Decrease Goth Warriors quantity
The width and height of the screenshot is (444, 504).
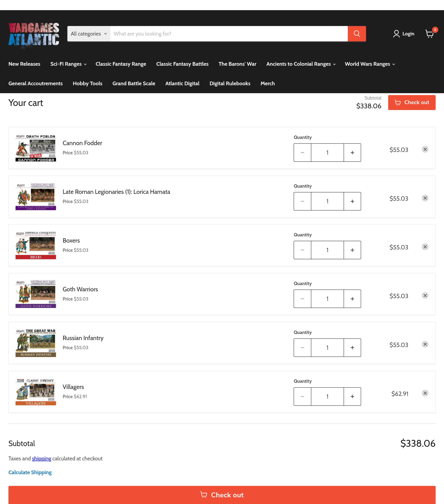[302, 299]
